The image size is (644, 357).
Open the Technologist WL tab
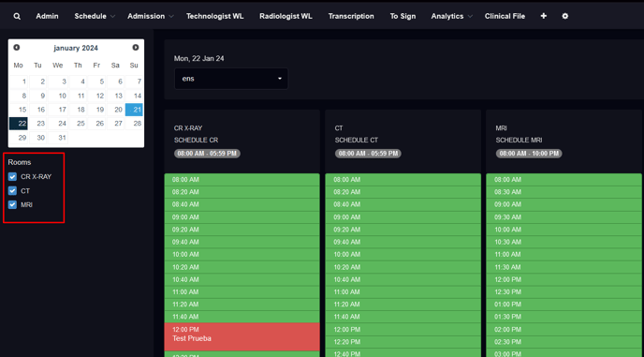(214, 17)
